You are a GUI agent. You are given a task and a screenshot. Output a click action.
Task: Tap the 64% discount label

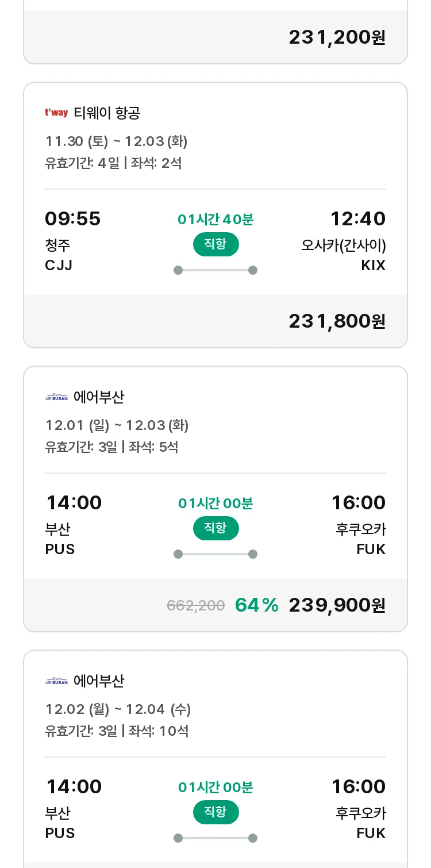[x=256, y=605]
